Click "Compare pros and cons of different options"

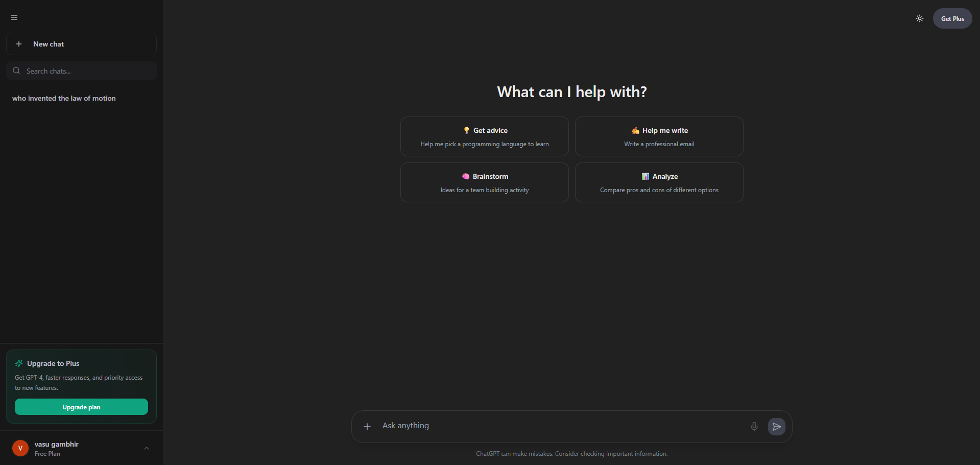(659, 190)
